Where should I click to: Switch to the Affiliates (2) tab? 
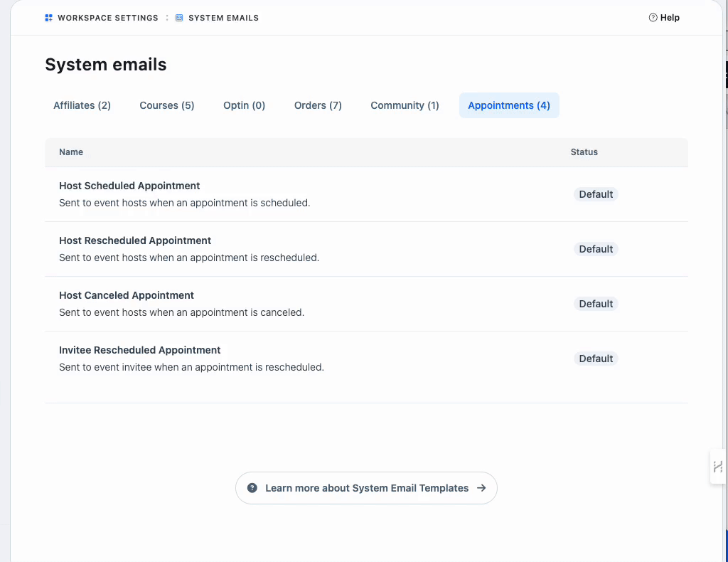click(82, 105)
